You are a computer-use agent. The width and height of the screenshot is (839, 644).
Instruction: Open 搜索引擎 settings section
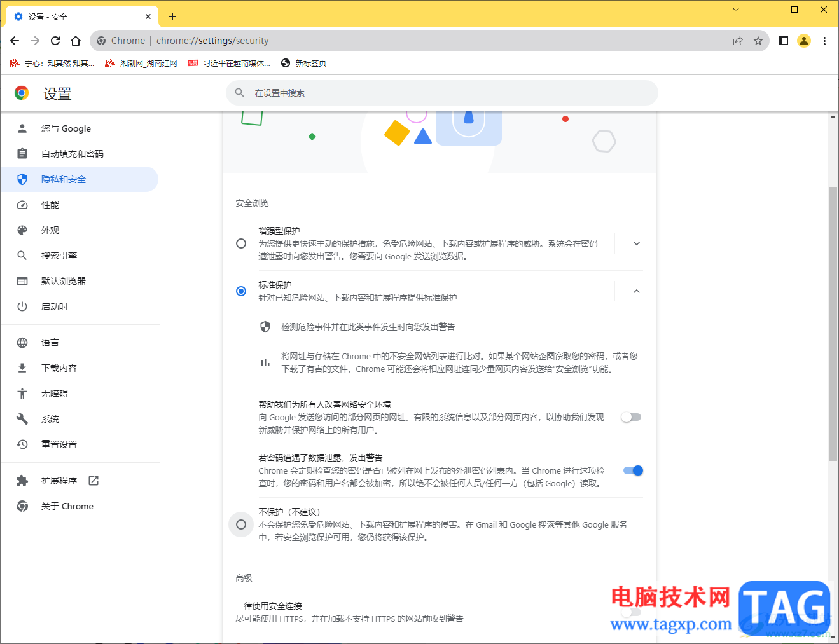tap(80, 256)
